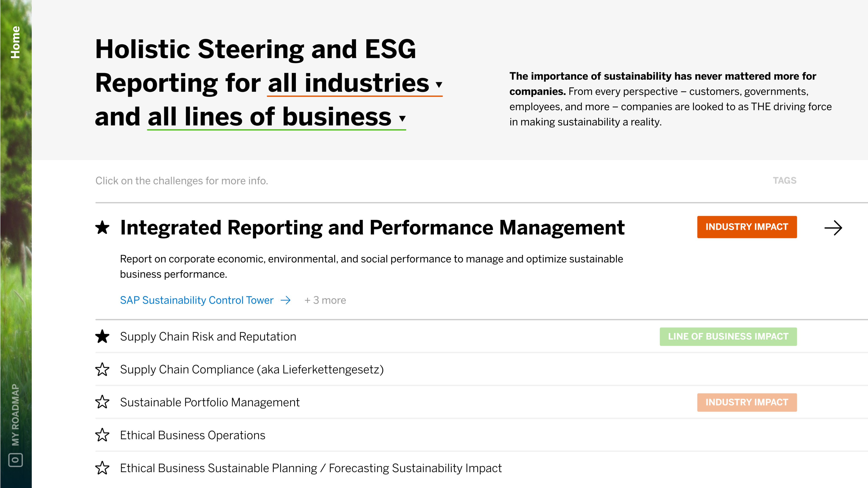
Task: Click the My Roadmap square icon
Action: pyautogui.click(x=15, y=460)
